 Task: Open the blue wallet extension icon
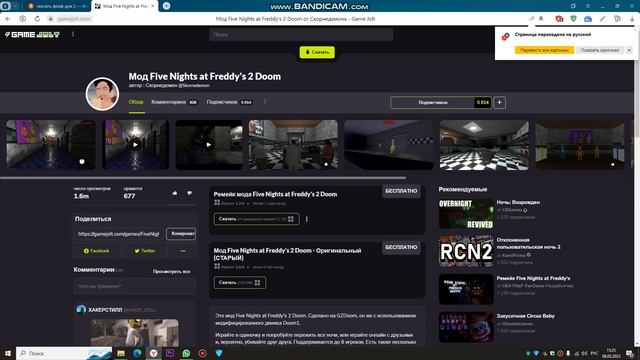click(x=588, y=19)
